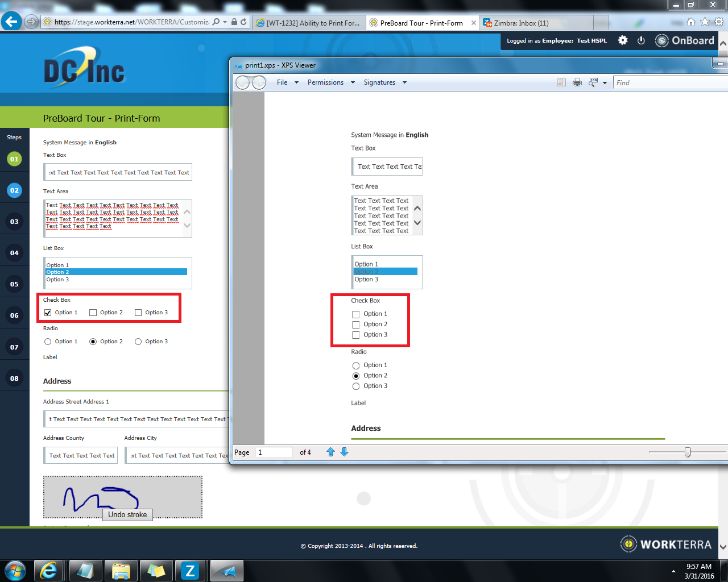Image resolution: width=728 pixels, height=582 pixels.
Task: Click the browser back arrow button
Action: (x=11, y=22)
